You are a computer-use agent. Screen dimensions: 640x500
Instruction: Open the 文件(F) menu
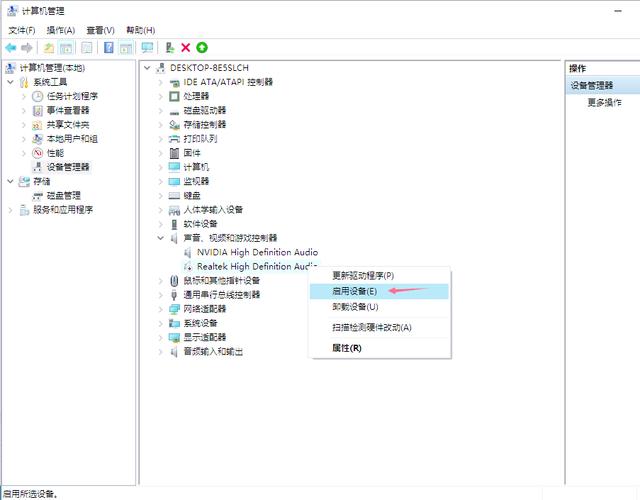[x=22, y=30]
